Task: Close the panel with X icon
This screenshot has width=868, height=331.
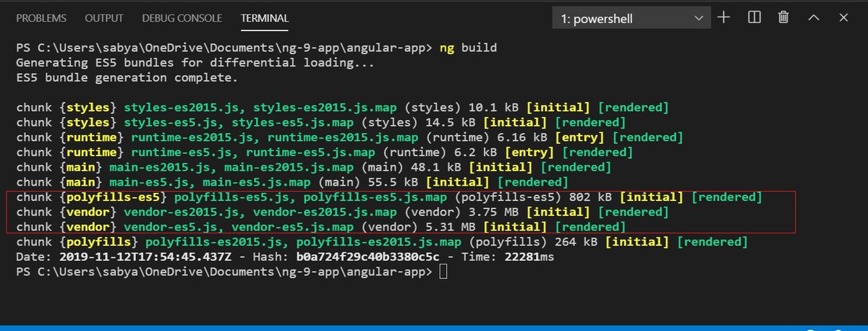Action: click(x=843, y=17)
